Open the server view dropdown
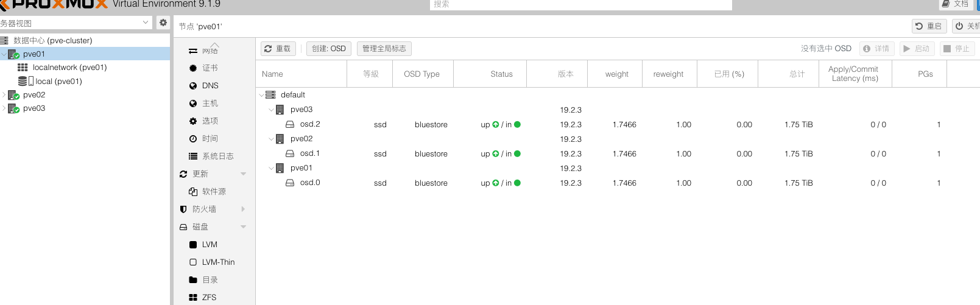Image resolution: width=980 pixels, height=305 pixels. (146, 23)
